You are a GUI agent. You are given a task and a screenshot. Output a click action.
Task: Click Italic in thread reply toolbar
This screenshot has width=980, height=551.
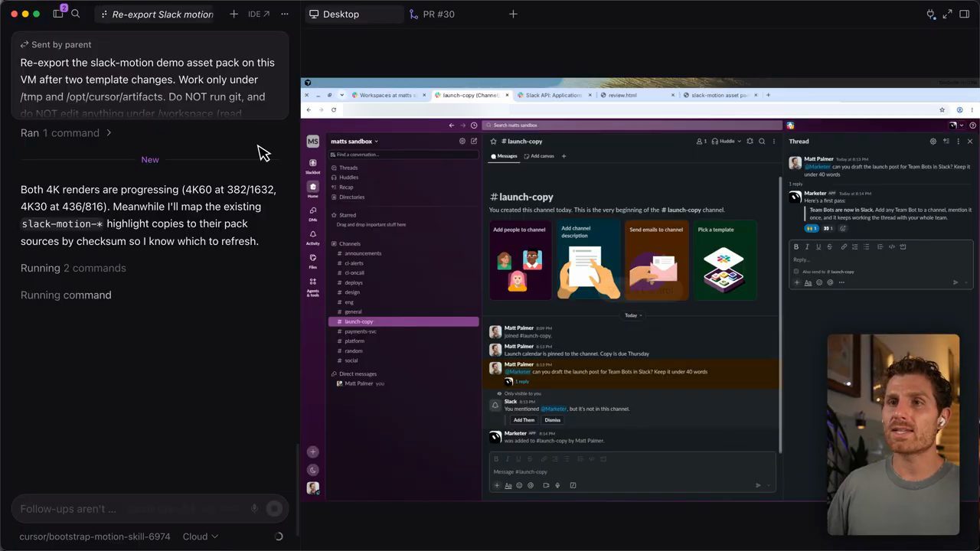point(807,246)
